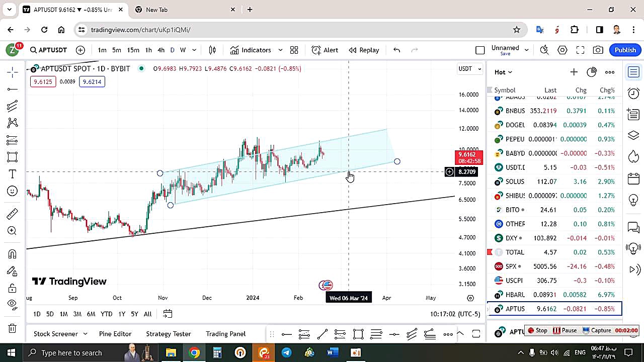The height and width of the screenshot is (362, 644).
Task: Select the trend line drawing tool
Action: coord(13,89)
